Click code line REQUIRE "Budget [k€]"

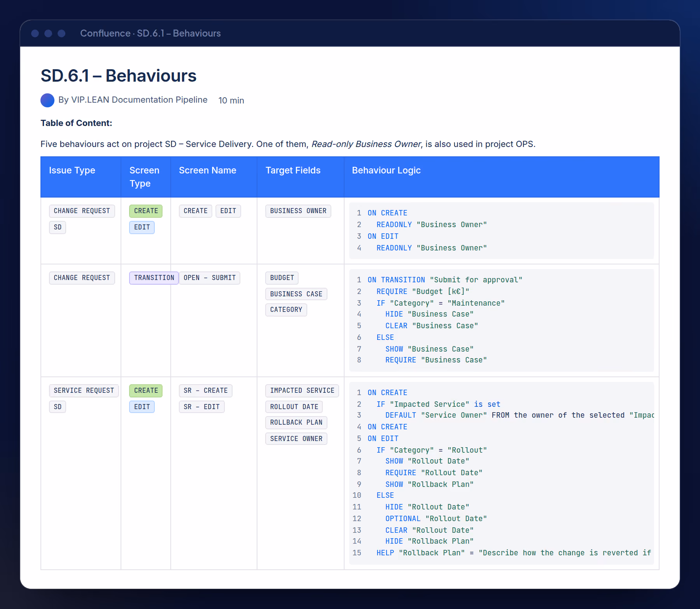(x=423, y=292)
